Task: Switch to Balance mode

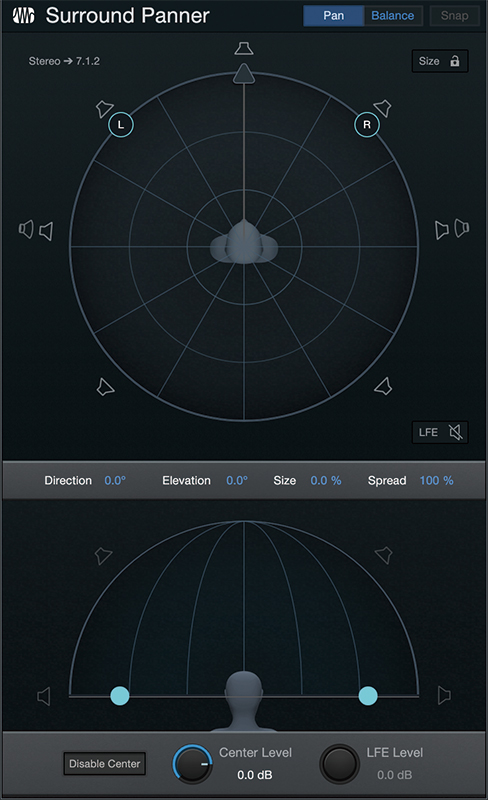Action: click(x=393, y=16)
